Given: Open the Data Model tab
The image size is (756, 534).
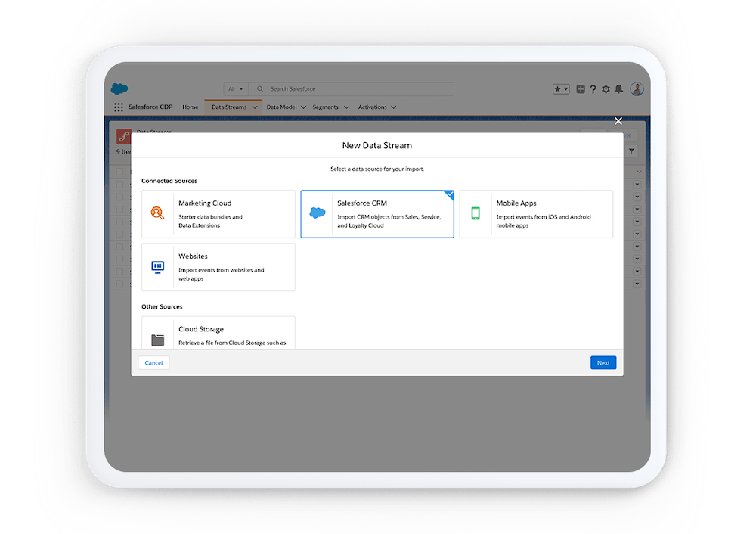Looking at the screenshot, I should [281, 107].
